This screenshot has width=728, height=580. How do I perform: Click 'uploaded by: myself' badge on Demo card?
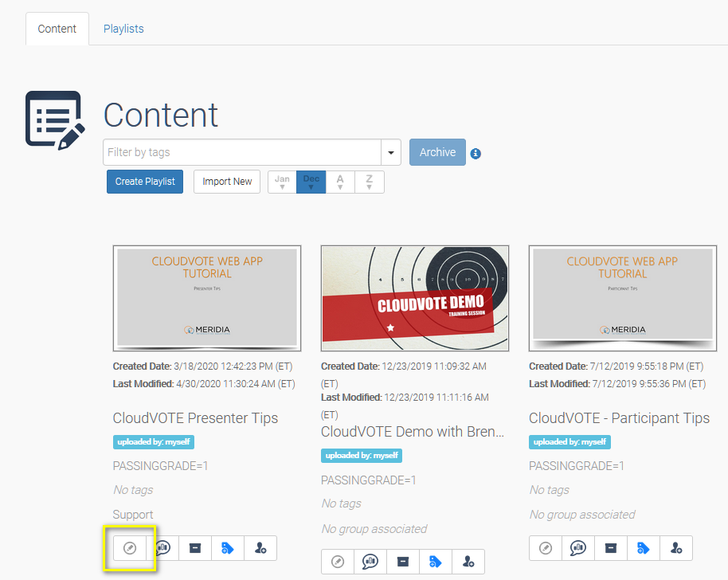362,456
